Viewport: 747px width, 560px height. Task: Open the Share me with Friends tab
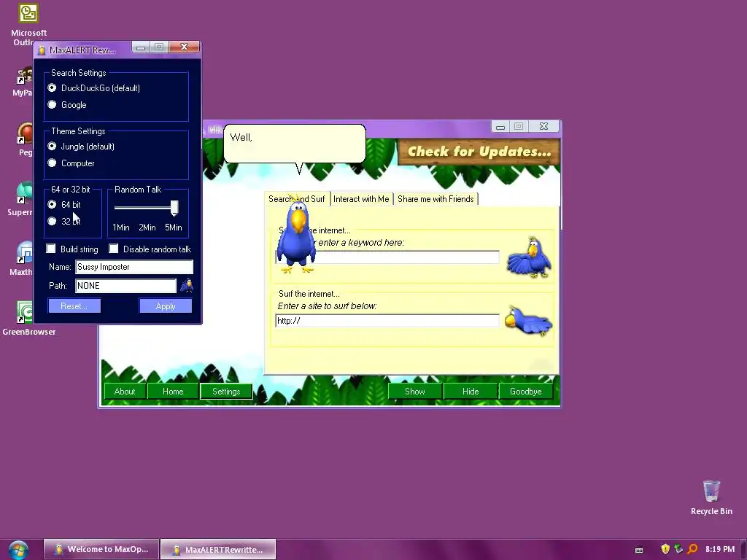tap(436, 198)
